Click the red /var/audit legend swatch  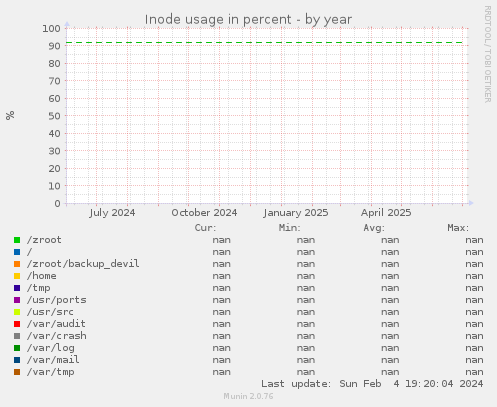click(x=17, y=324)
